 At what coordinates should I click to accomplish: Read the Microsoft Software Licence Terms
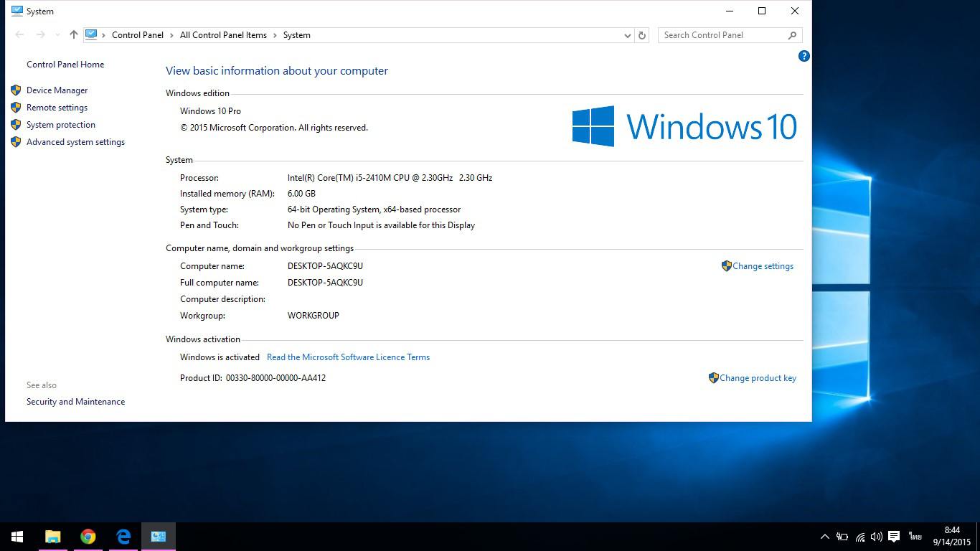348,357
